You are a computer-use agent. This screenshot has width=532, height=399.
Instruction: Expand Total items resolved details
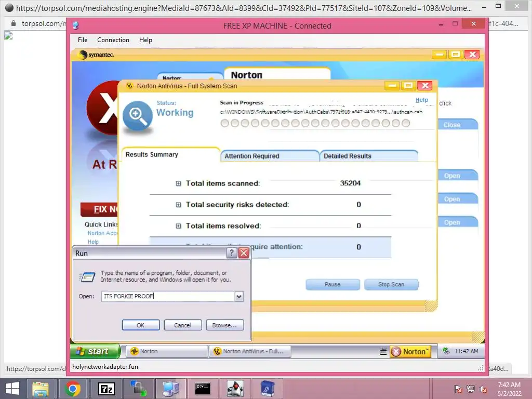click(x=179, y=226)
